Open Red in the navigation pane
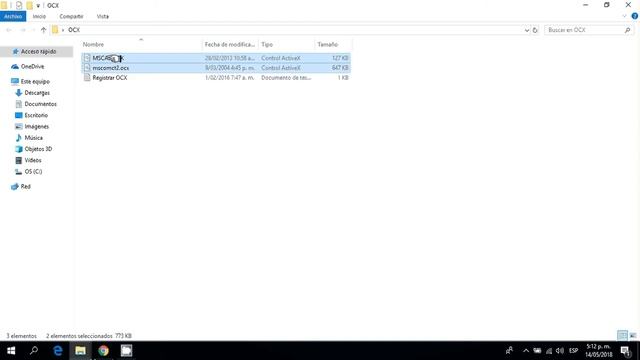The image size is (640, 360). (25, 187)
